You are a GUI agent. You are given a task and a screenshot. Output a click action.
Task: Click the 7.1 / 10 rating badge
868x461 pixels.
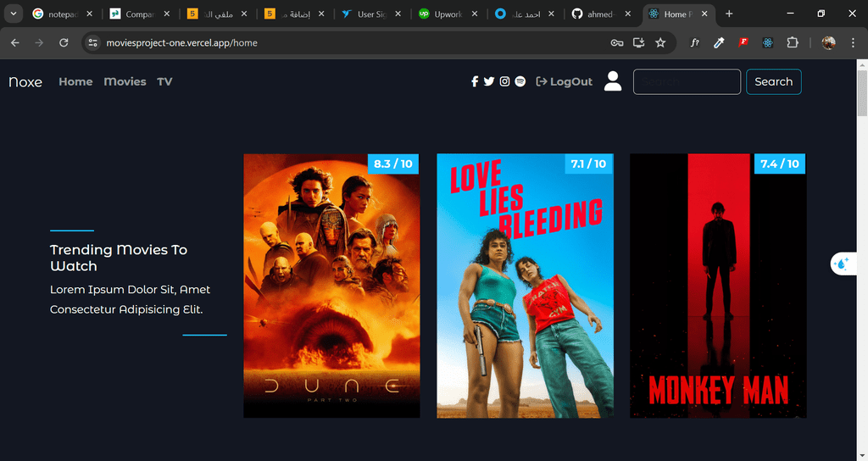(588, 164)
